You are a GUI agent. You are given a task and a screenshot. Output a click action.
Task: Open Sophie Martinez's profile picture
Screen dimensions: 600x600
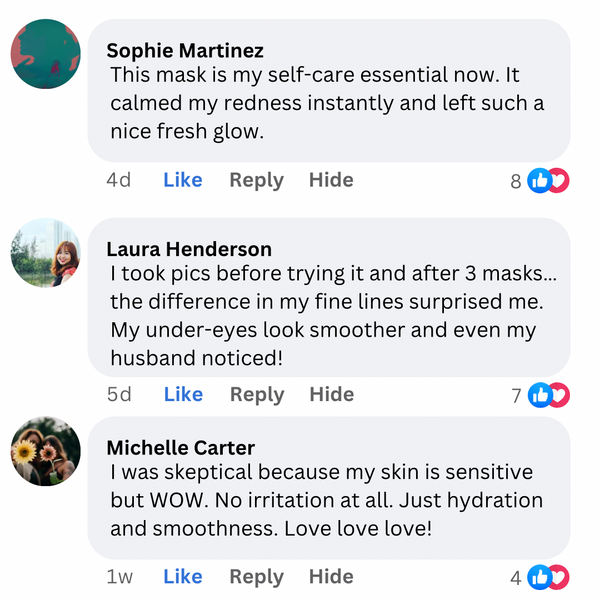point(45,54)
